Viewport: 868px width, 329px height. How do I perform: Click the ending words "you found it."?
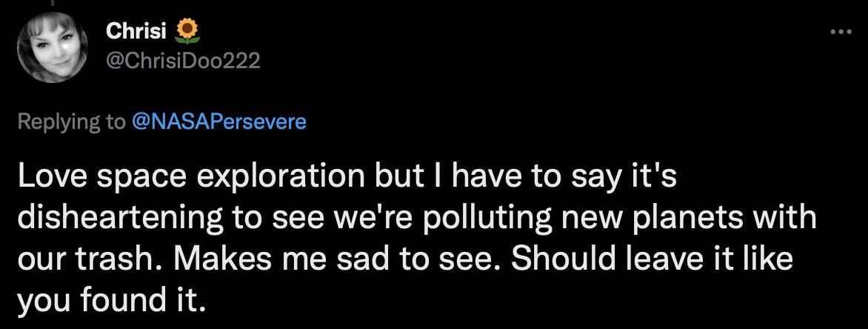[107, 299]
